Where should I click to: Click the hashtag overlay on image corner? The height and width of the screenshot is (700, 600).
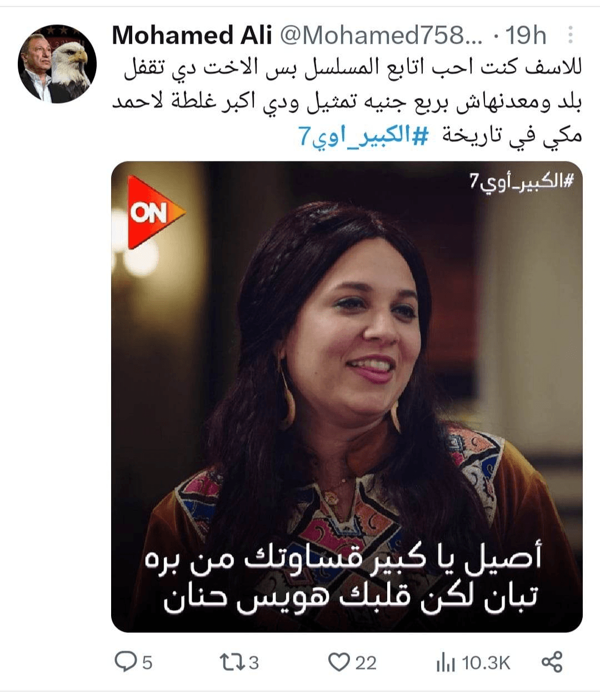coord(521,181)
